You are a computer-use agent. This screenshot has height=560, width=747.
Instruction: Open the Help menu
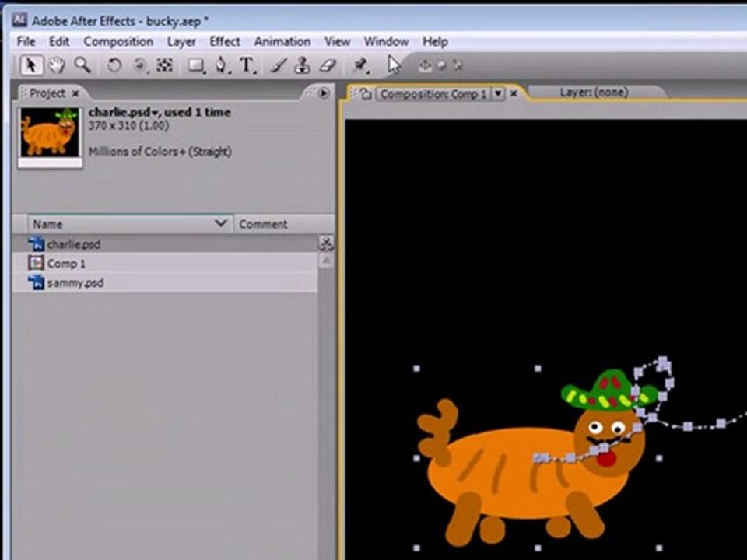(436, 41)
